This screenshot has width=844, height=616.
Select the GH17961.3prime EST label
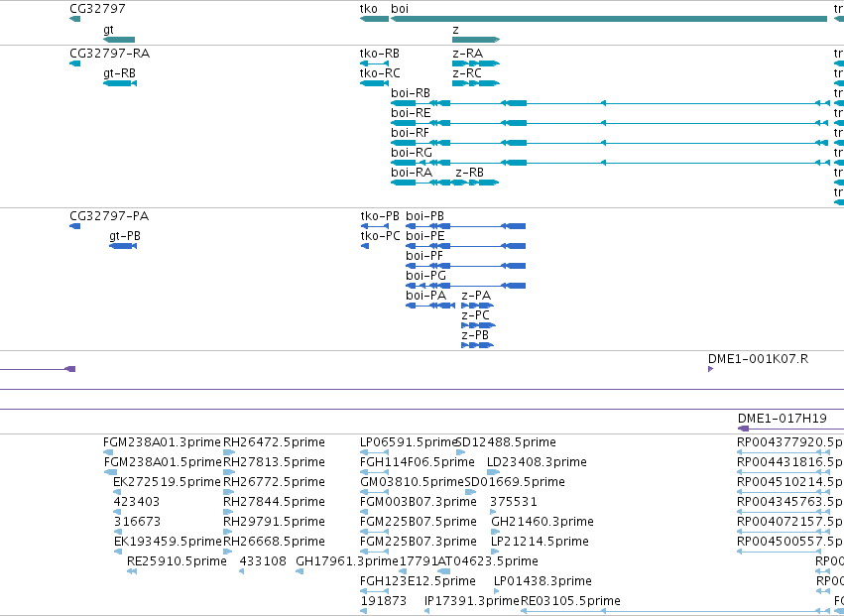coord(347,561)
